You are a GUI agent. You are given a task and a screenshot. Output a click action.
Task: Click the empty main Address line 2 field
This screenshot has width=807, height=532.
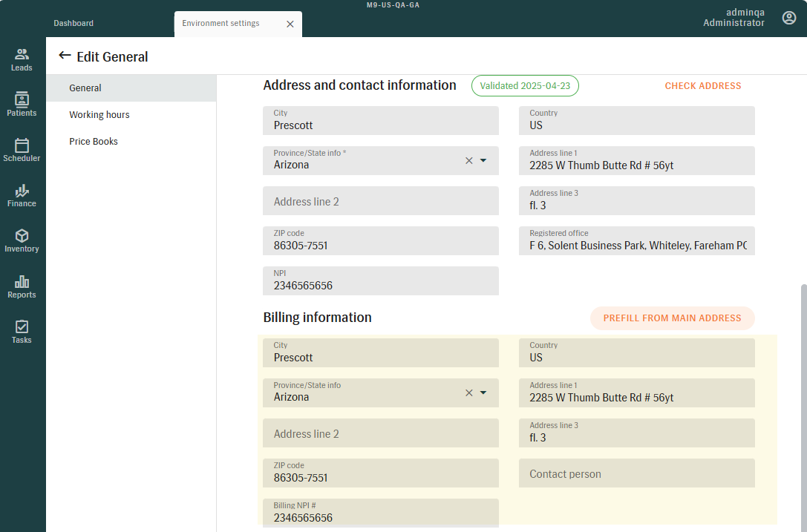pyautogui.click(x=380, y=200)
